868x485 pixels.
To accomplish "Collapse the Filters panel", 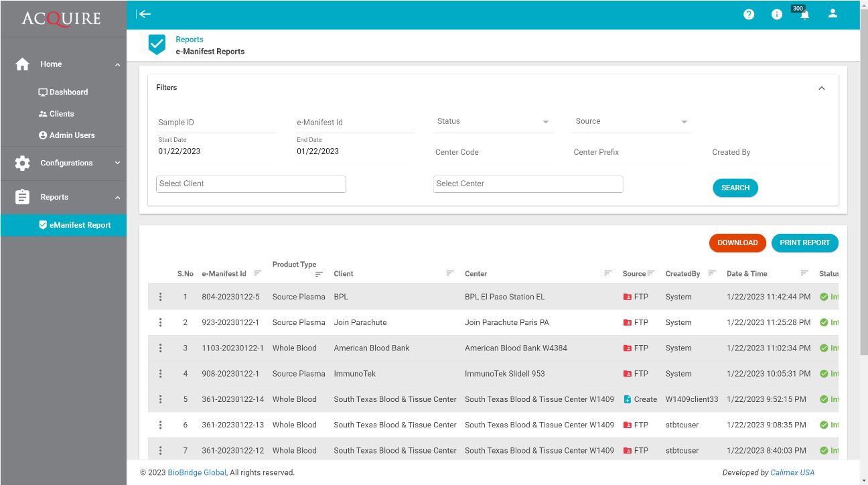I will tap(821, 88).
